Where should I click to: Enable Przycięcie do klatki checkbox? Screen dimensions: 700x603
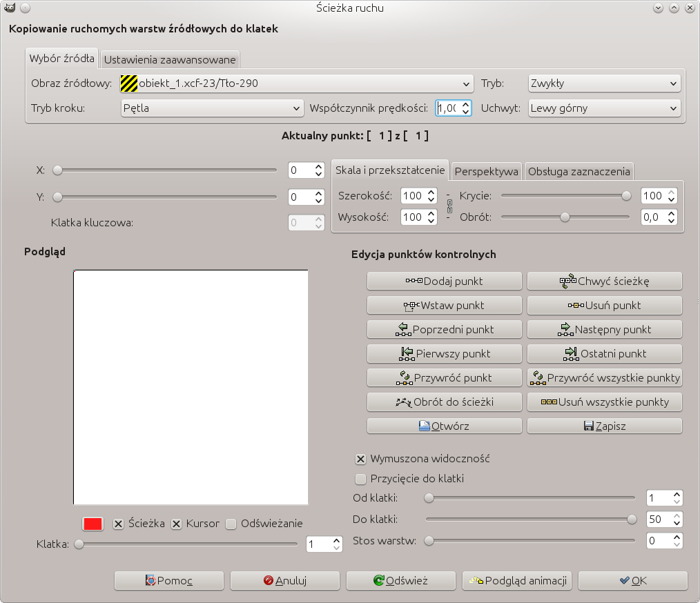(360, 478)
